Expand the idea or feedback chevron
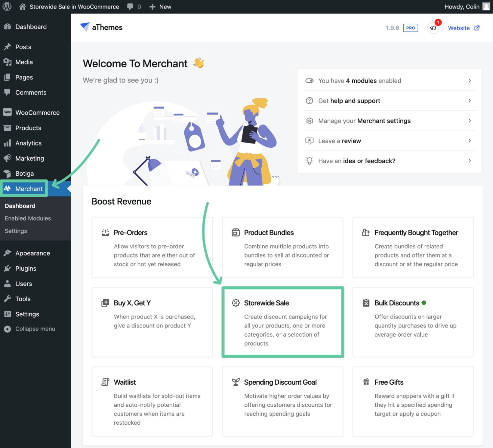Image resolution: width=493 pixels, height=448 pixels. [470, 161]
